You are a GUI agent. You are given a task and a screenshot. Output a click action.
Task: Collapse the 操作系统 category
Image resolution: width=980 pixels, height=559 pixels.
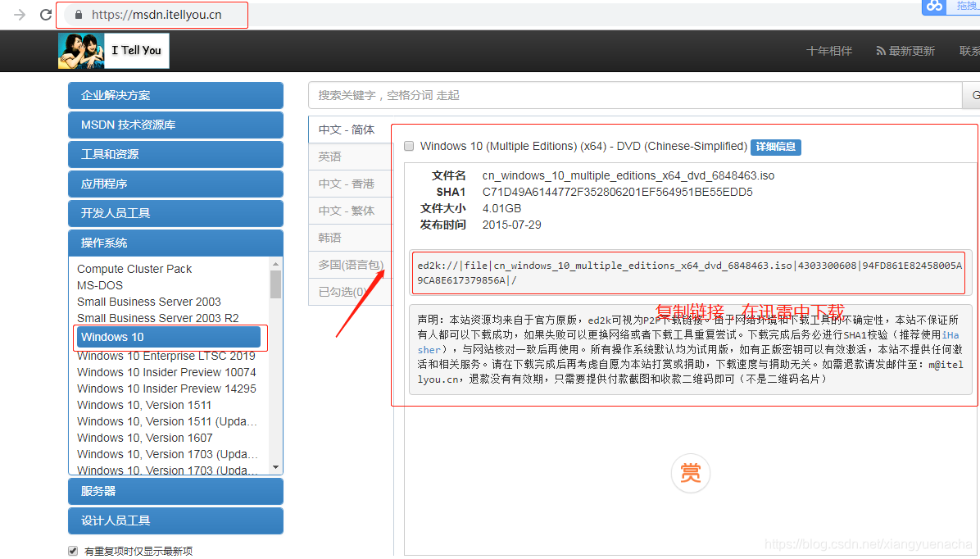tap(175, 243)
